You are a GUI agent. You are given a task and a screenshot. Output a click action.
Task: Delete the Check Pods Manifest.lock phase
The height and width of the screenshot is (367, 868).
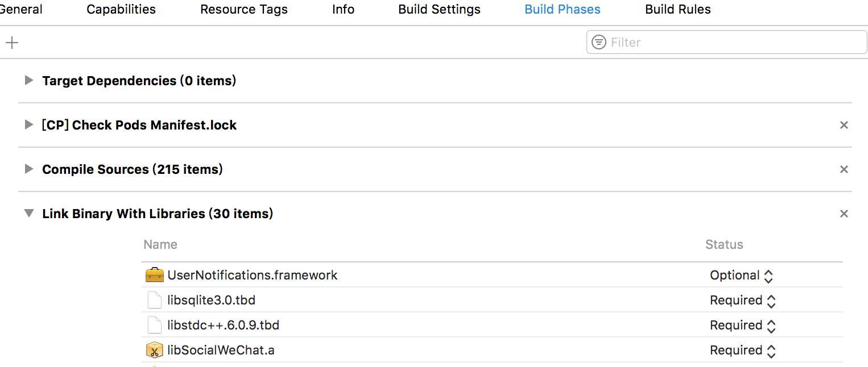pos(844,125)
